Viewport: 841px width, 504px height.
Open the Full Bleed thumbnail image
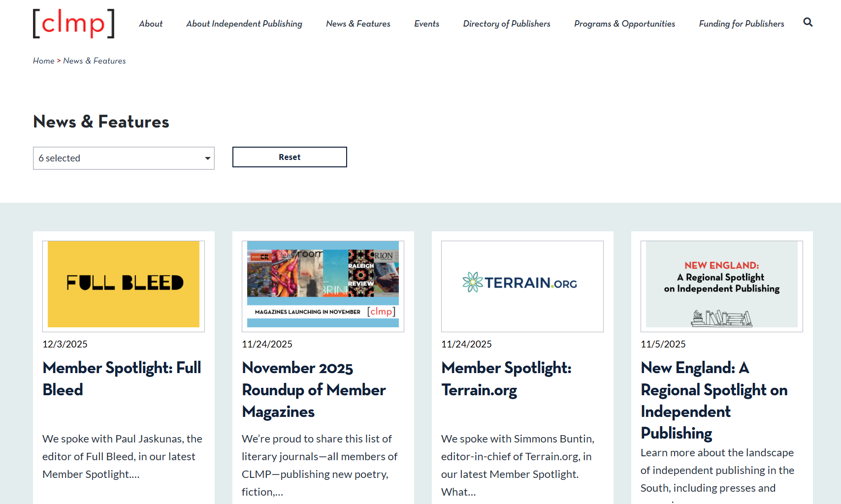click(x=124, y=286)
